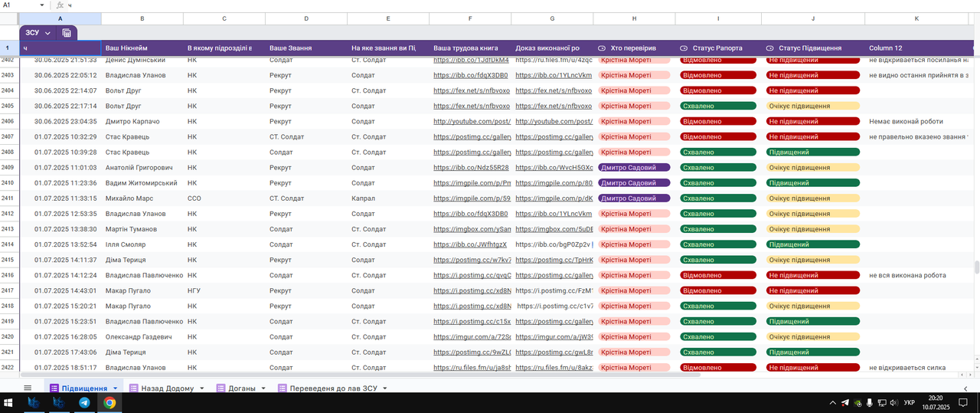Open Статус Рапорта chip in row 2406

click(718, 122)
